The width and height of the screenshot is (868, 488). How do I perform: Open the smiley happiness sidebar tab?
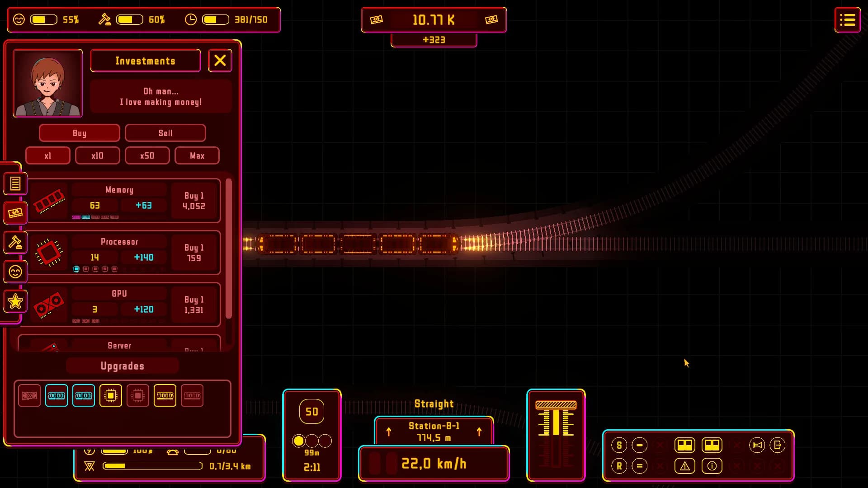(x=15, y=272)
